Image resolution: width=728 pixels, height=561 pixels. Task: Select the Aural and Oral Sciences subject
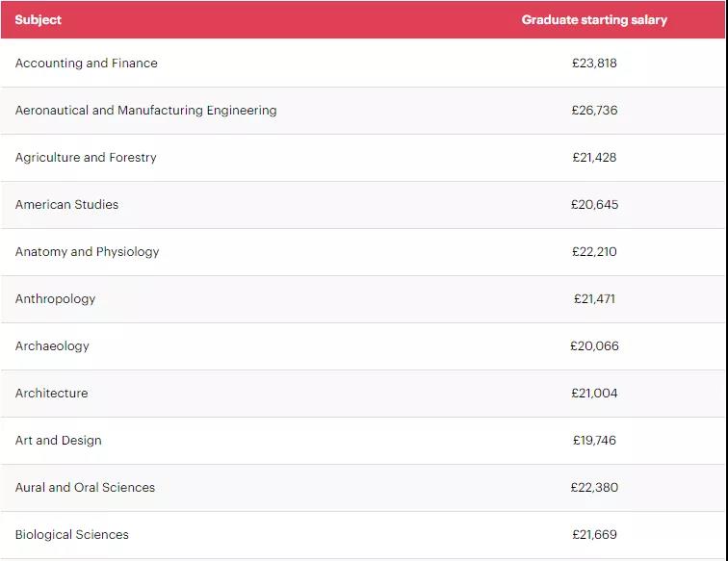[85, 488]
